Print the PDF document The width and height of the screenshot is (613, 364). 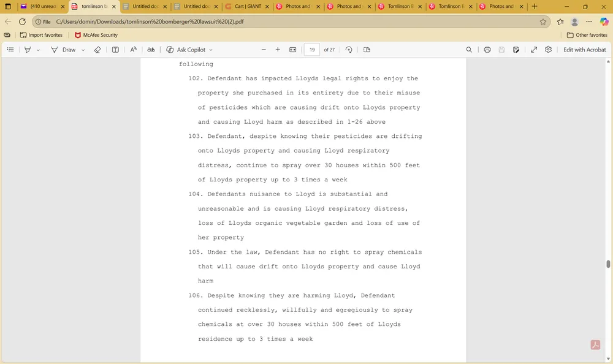click(487, 50)
